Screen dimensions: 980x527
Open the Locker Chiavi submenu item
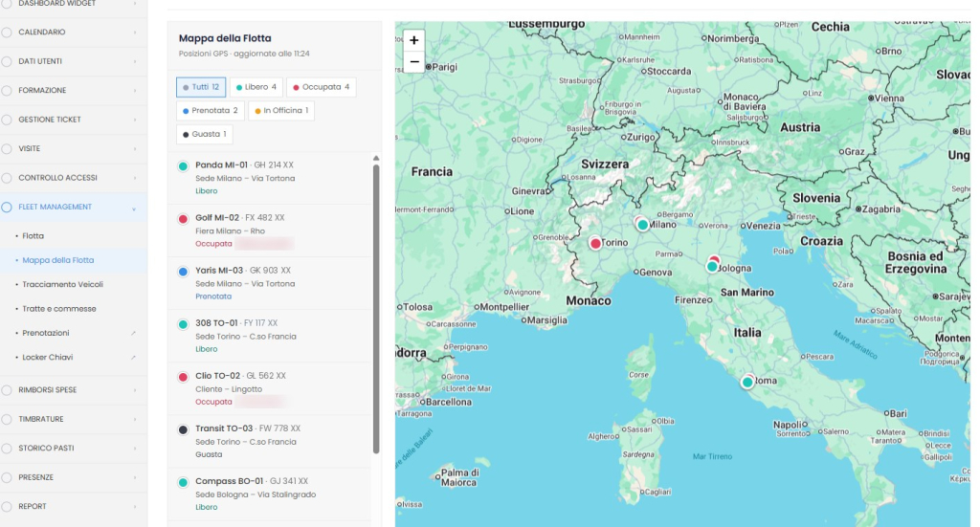[x=48, y=357]
